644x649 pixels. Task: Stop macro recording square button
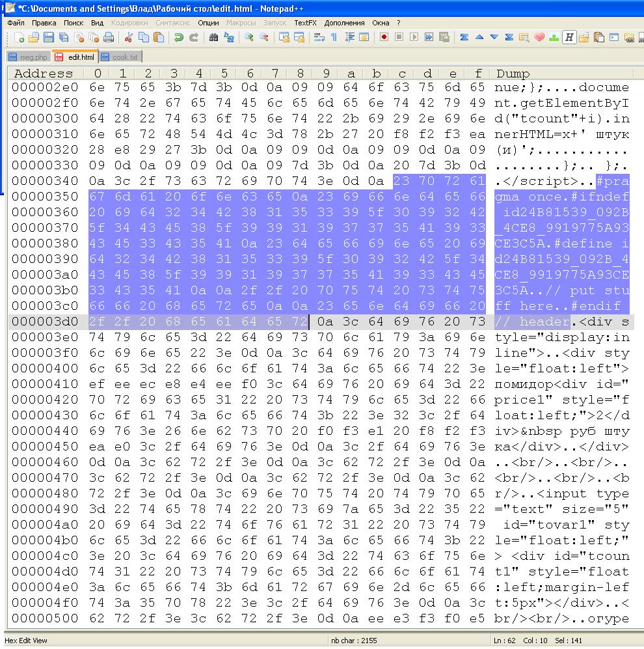[399, 37]
